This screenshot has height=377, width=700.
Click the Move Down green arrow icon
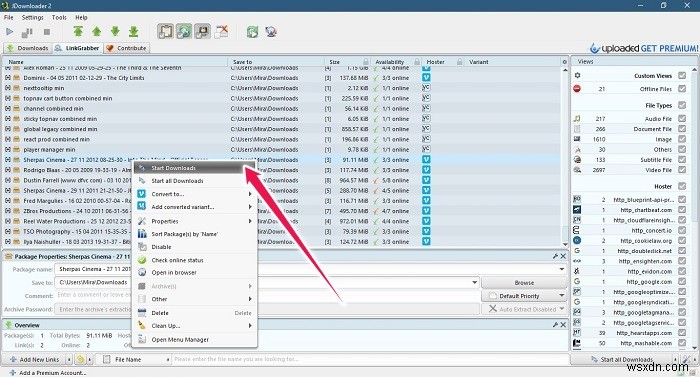pos(115,31)
